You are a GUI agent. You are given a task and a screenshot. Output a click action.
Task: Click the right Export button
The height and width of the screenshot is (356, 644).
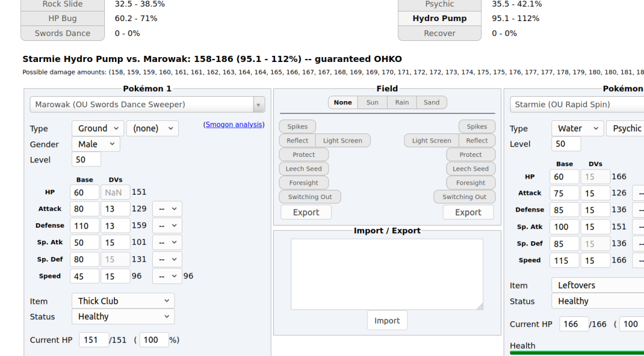468,212
